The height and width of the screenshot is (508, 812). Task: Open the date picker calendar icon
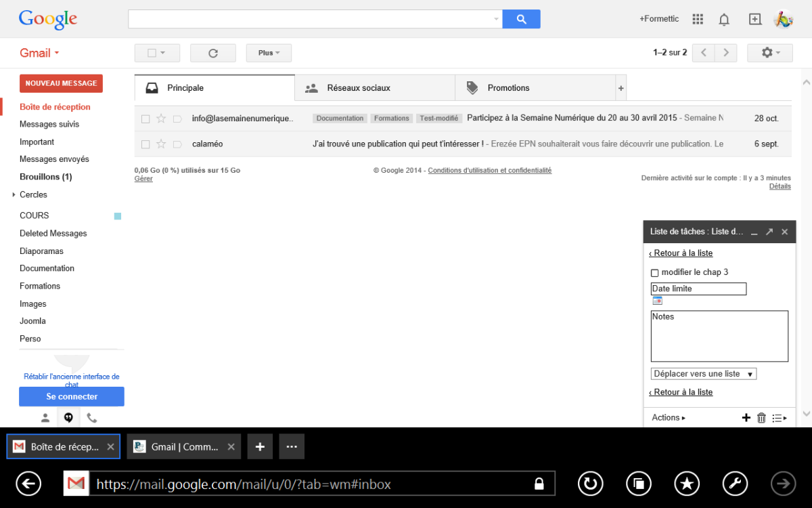(x=657, y=301)
